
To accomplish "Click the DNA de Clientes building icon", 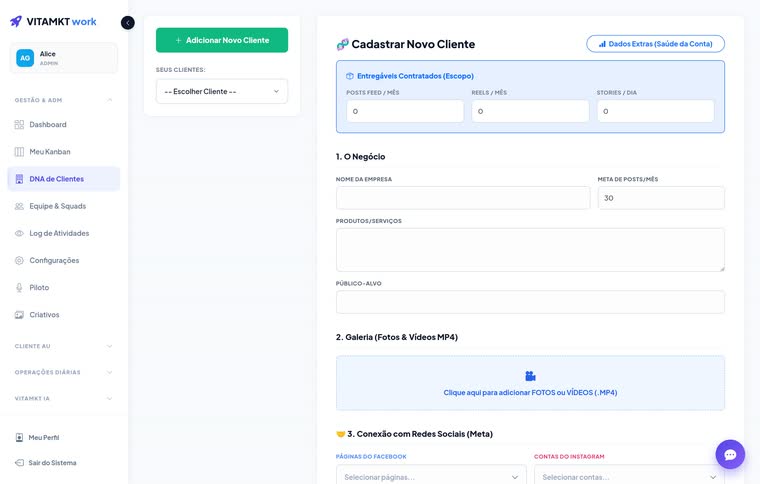I will [x=19, y=179].
